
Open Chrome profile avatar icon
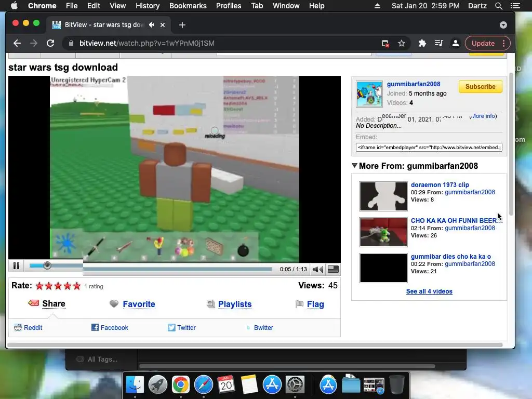click(x=455, y=44)
